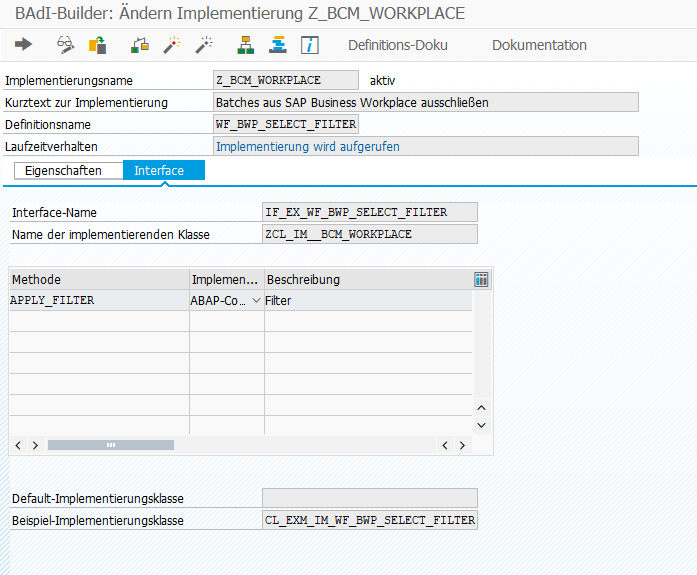
Task: Click the empty Default-Implementierungsklasse field
Action: tap(370, 498)
